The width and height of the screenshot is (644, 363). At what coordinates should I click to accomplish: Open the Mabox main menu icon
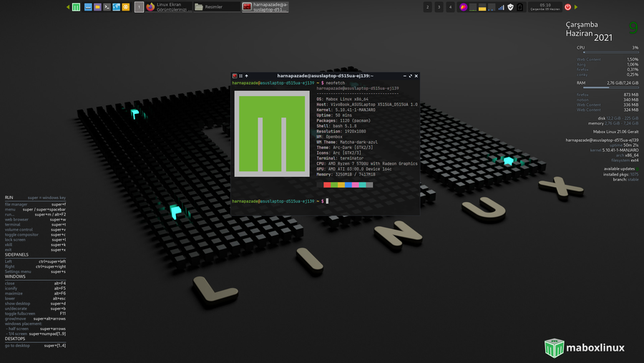[76, 7]
